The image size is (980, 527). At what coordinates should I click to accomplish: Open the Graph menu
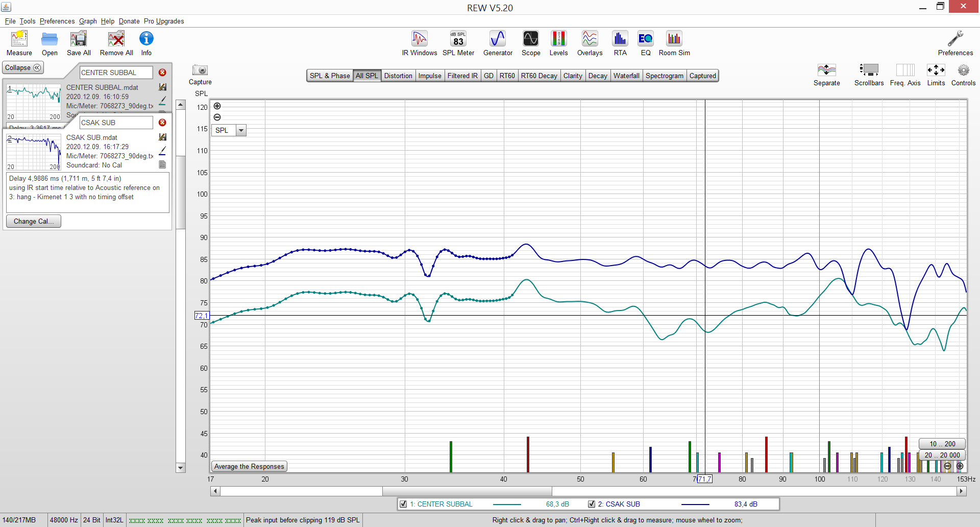tap(88, 21)
